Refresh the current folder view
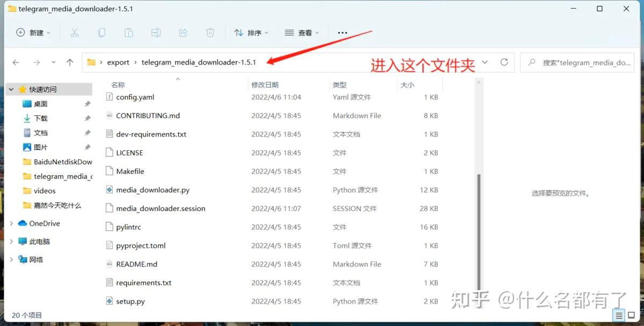This screenshot has height=326, width=644. (504, 62)
